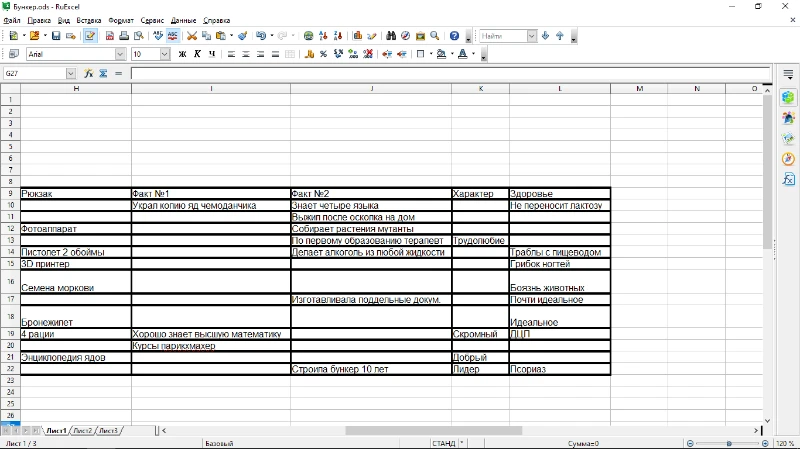Click the Paste clipboard icon
800x449 pixels.
click(221, 36)
